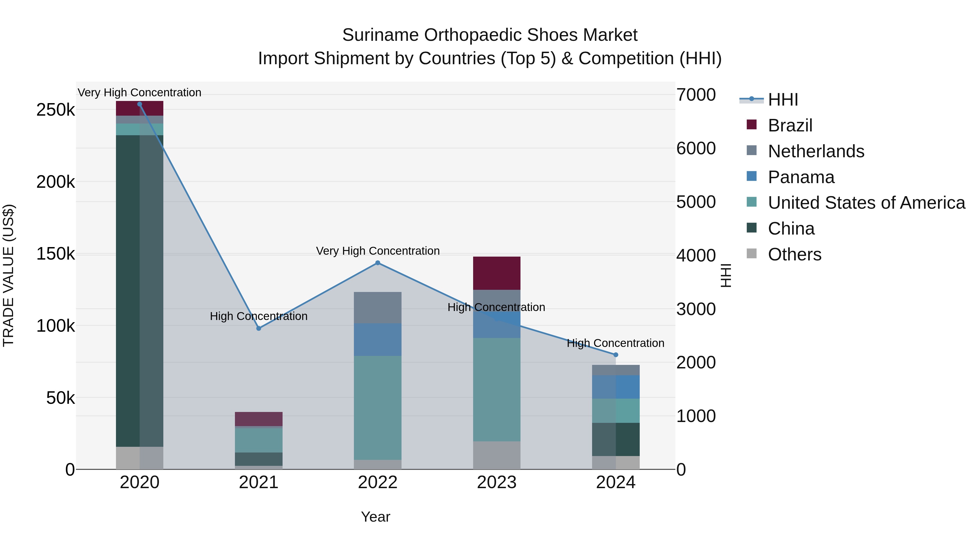Click the 'Very High Concentration' annotation above 2020
The image size is (980, 551).
pos(140,93)
